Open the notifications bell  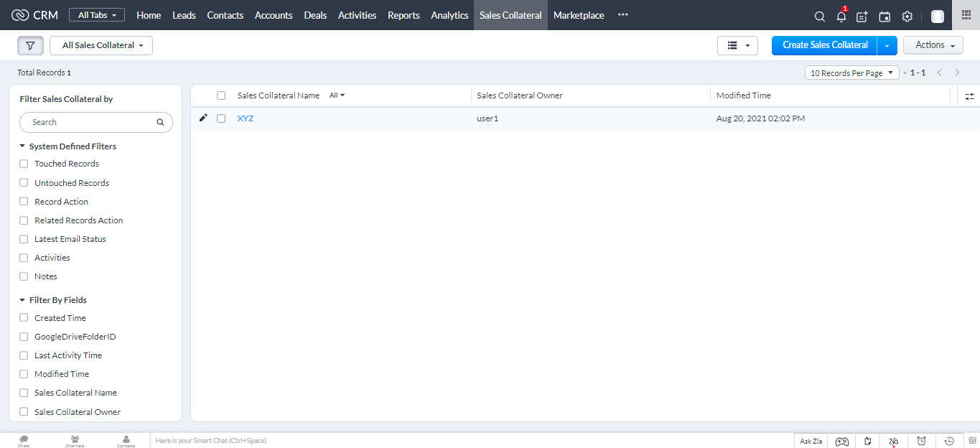[841, 16]
